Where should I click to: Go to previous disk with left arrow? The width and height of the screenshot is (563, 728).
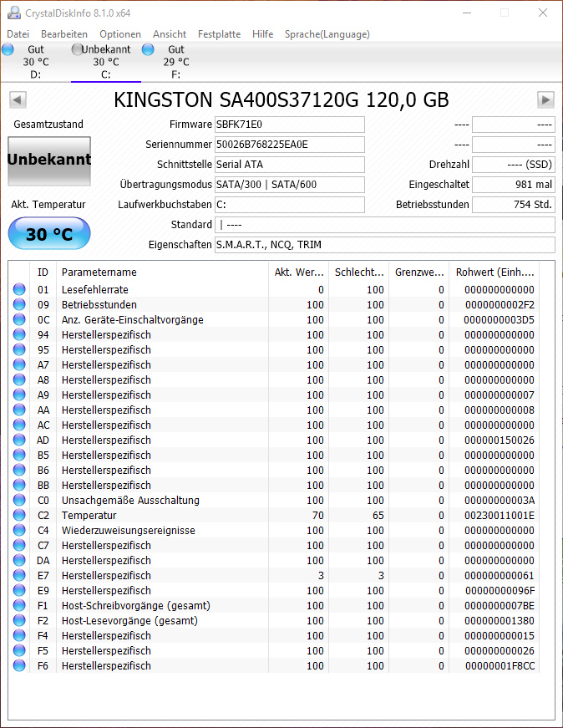18,99
